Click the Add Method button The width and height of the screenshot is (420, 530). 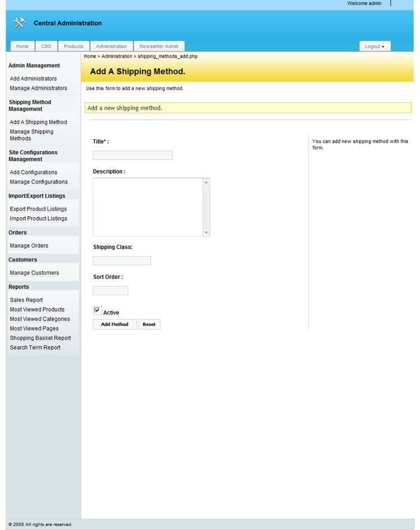pyautogui.click(x=115, y=324)
